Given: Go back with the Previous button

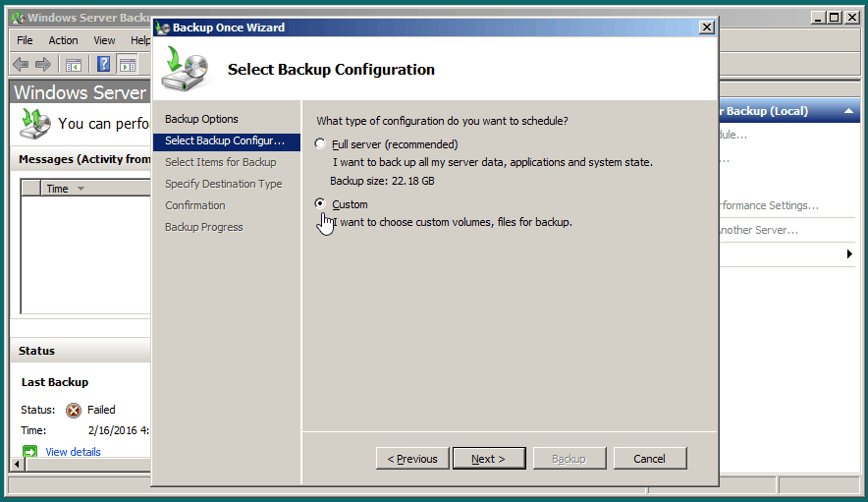Looking at the screenshot, I should pos(412,459).
